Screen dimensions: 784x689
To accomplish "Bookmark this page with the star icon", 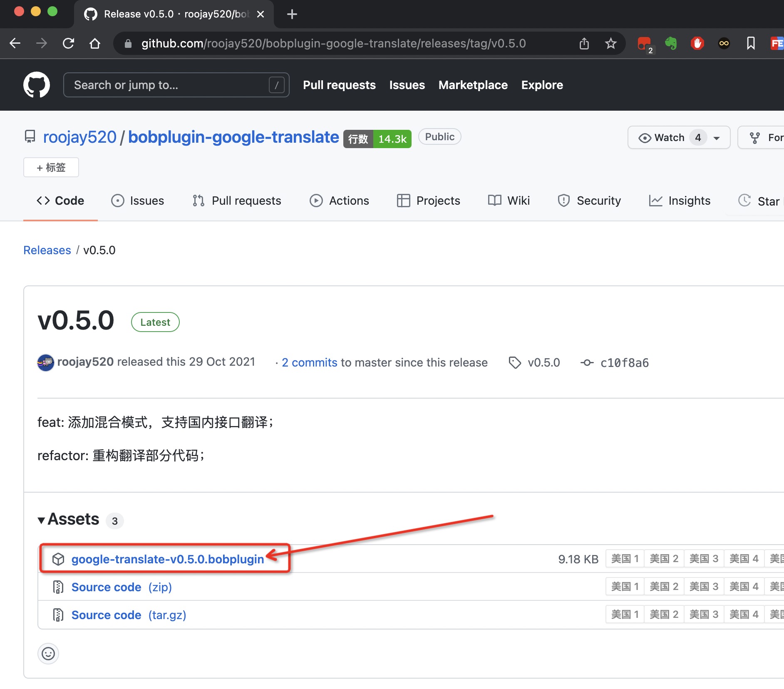I will tap(610, 43).
